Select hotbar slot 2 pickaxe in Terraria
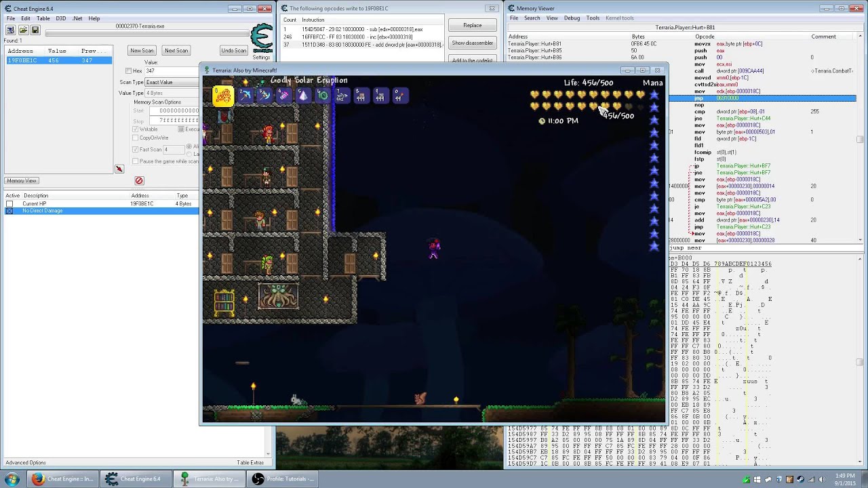This screenshot has width=868, height=488. point(245,96)
